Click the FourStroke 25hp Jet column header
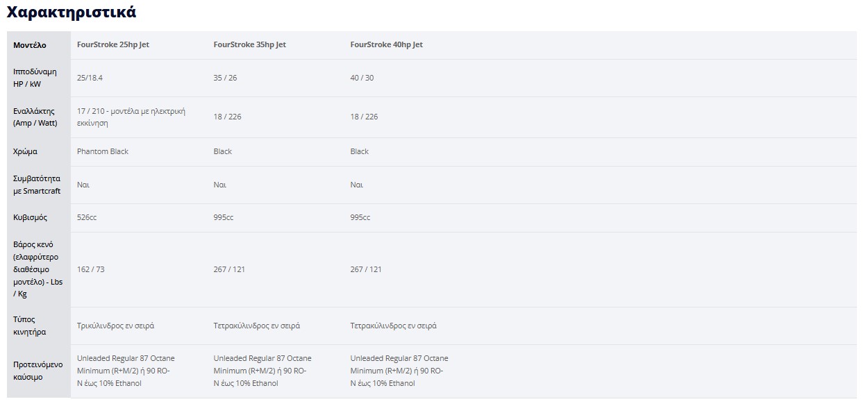The width and height of the screenshot is (868, 413). click(113, 44)
